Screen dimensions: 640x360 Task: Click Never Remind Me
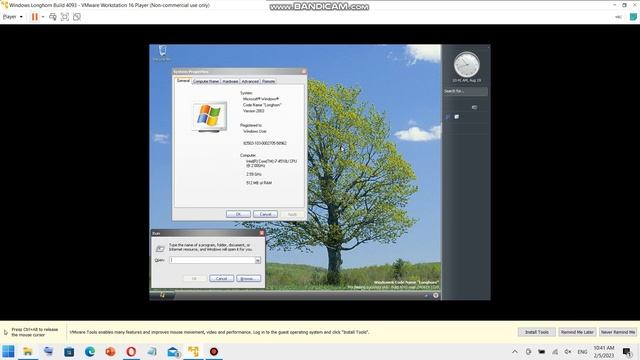[x=618, y=332]
